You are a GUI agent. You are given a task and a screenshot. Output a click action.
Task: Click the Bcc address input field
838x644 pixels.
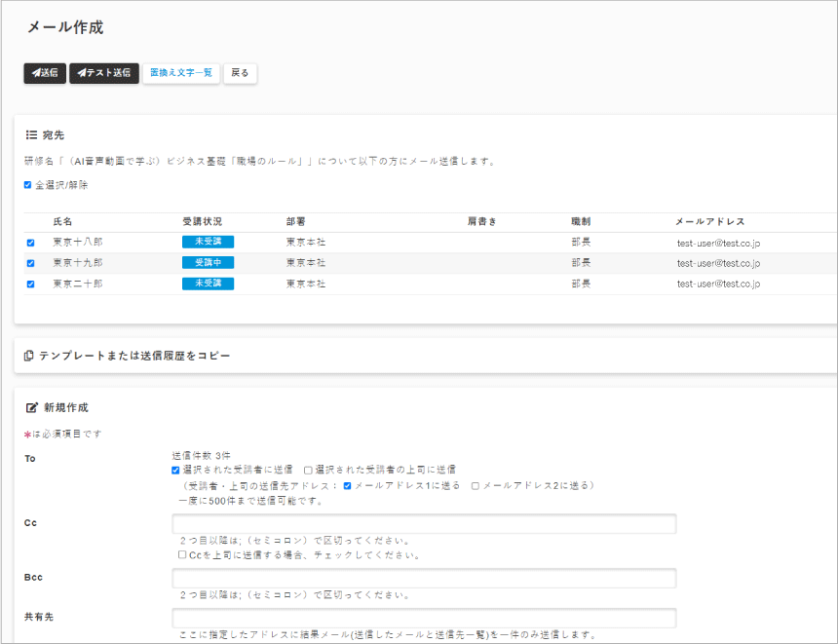pos(424,579)
